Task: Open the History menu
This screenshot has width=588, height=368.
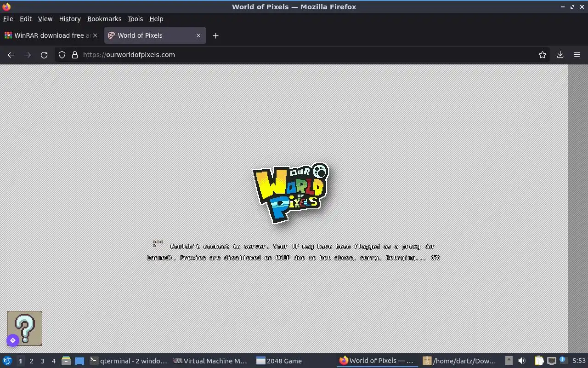Action: click(70, 19)
